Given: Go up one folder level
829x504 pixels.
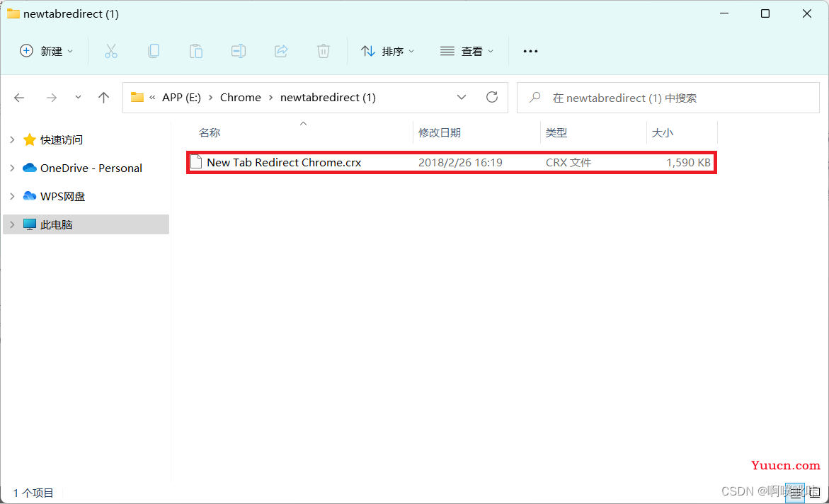Looking at the screenshot, I should click(103, 98).
